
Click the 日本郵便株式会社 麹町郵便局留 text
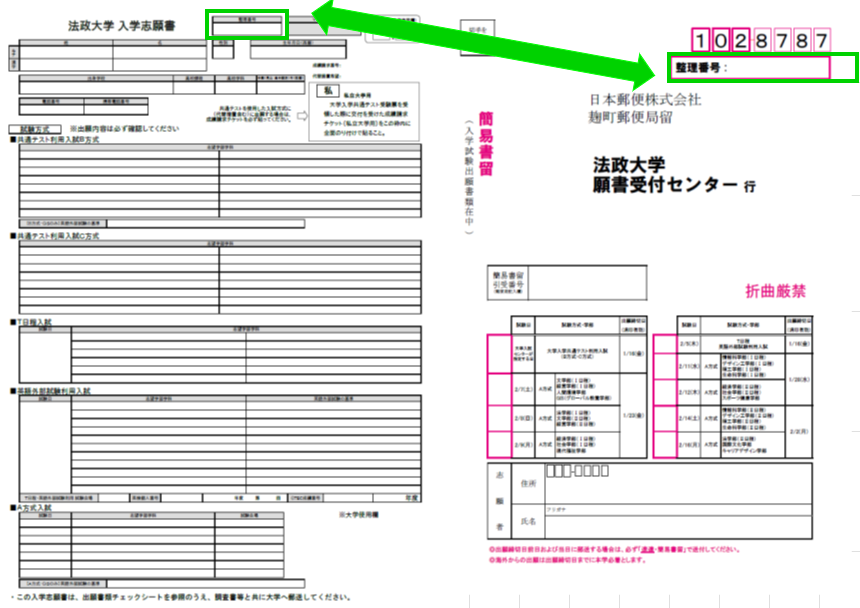pos(644,107)
